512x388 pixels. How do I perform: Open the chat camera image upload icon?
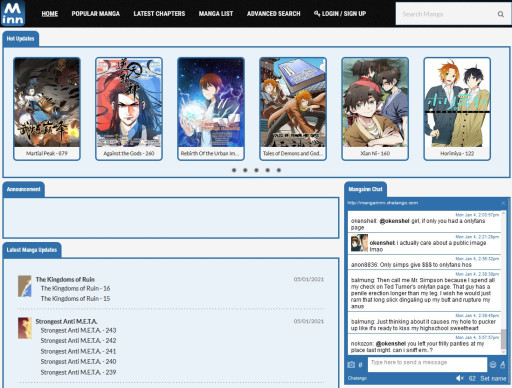pos(351,365)
